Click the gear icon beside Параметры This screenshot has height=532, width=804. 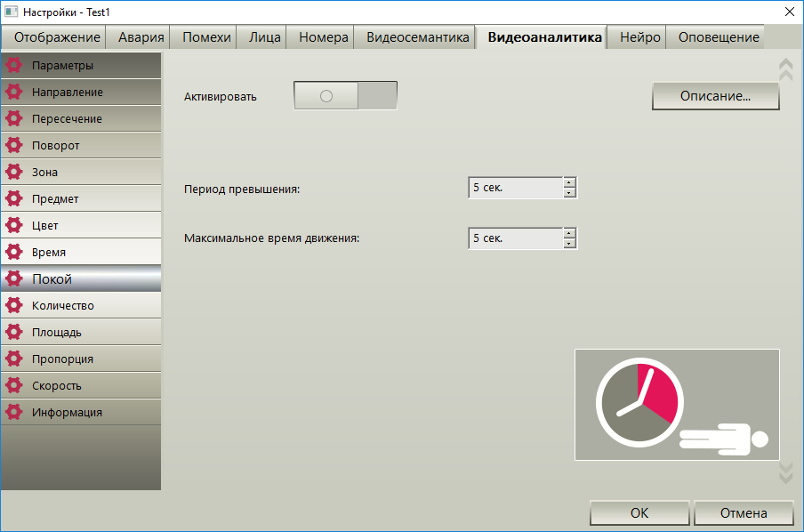tap(14, 65)
